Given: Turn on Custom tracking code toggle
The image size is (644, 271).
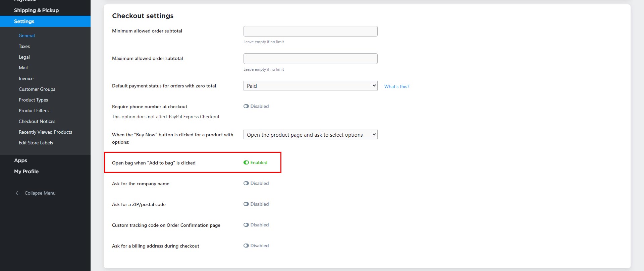Looking at the screenshot, I should (x=246, y=225).
